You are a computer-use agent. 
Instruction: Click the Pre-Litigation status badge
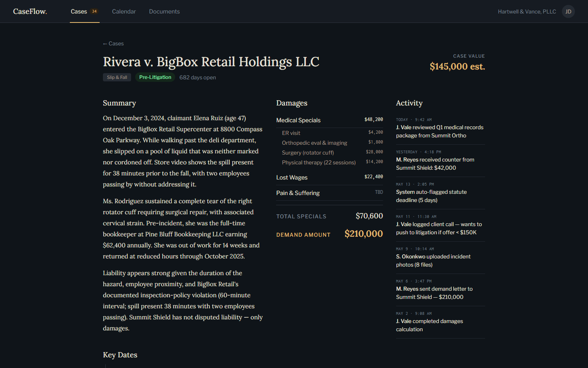(155, 77)
